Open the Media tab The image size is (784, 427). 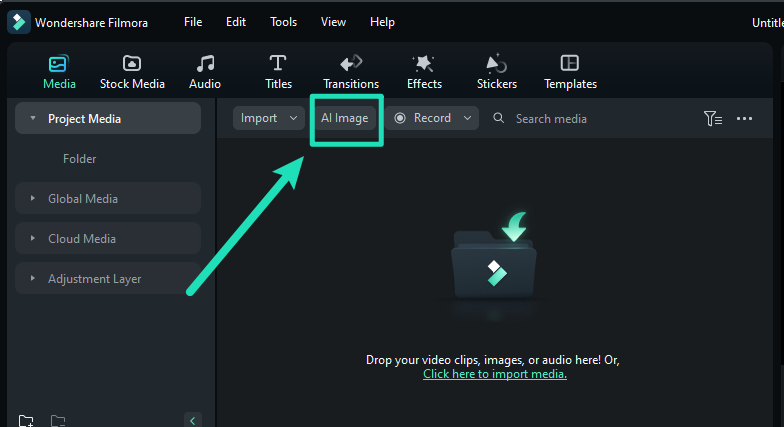[59, 72]
